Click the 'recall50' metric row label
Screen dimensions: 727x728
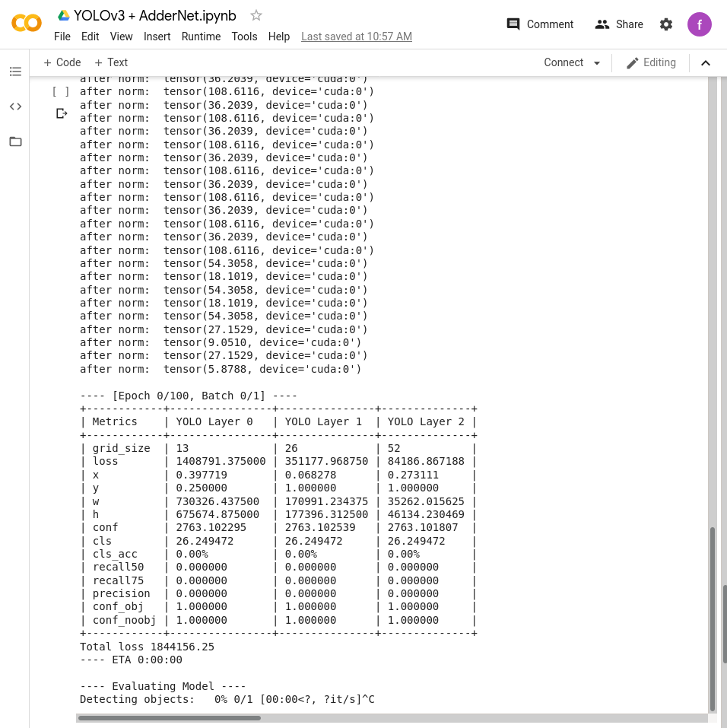[118, 567]
